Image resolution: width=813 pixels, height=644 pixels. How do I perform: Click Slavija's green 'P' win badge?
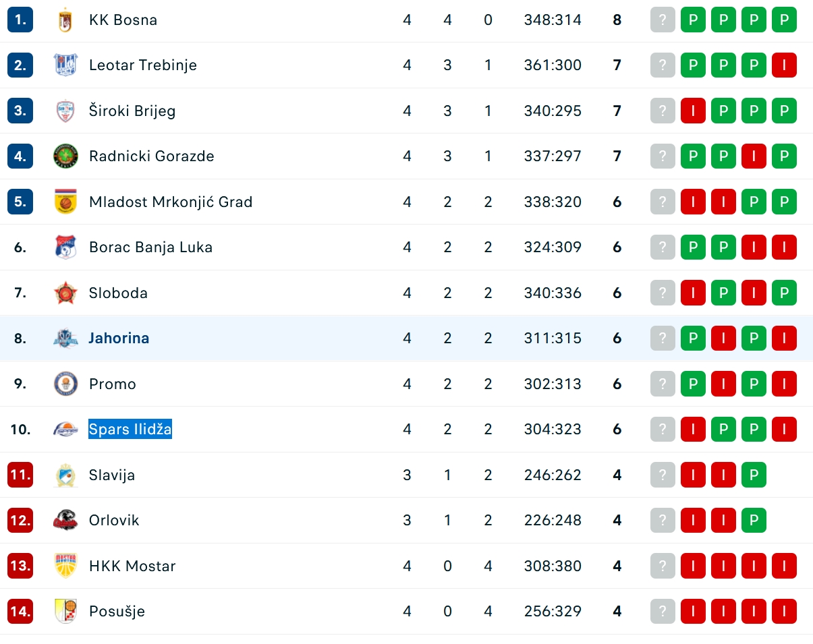click(754, 475)
